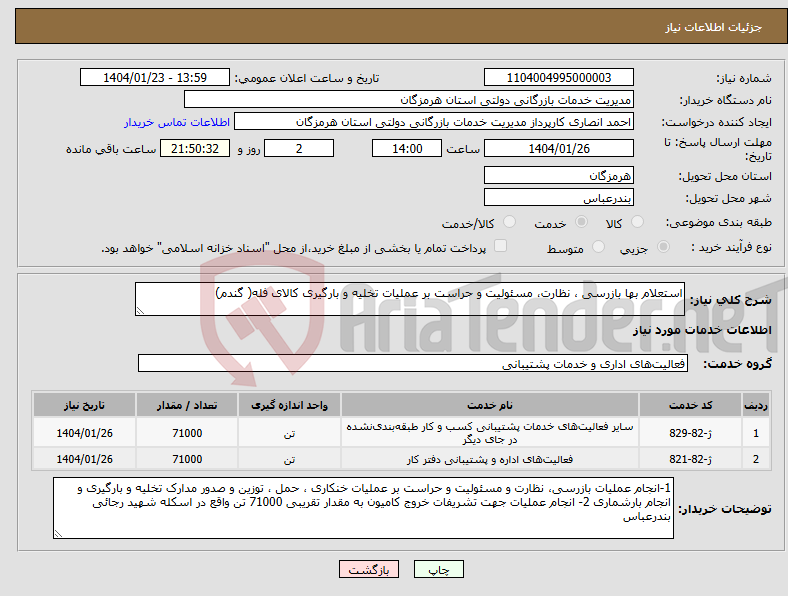Select the کالا radio button

click(x=637, y=222)
